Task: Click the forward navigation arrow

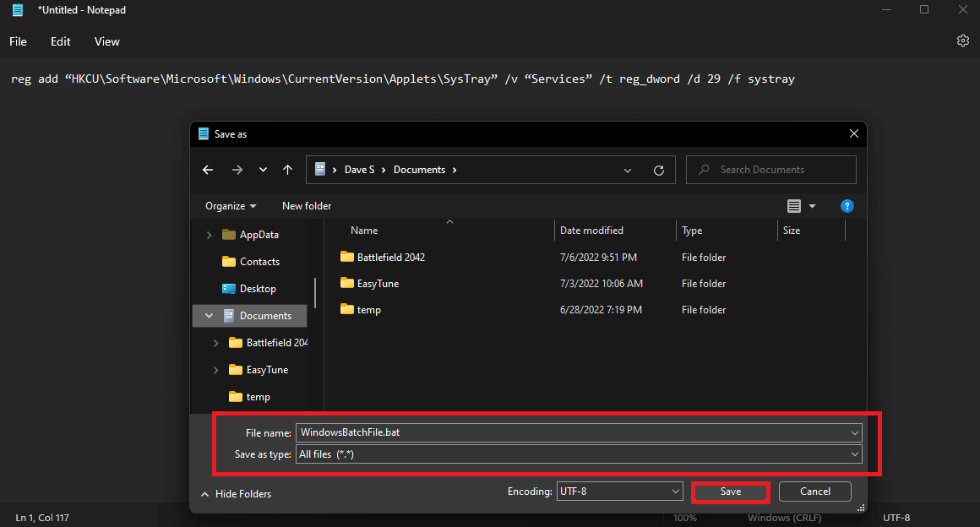Action: click(237, 169)
